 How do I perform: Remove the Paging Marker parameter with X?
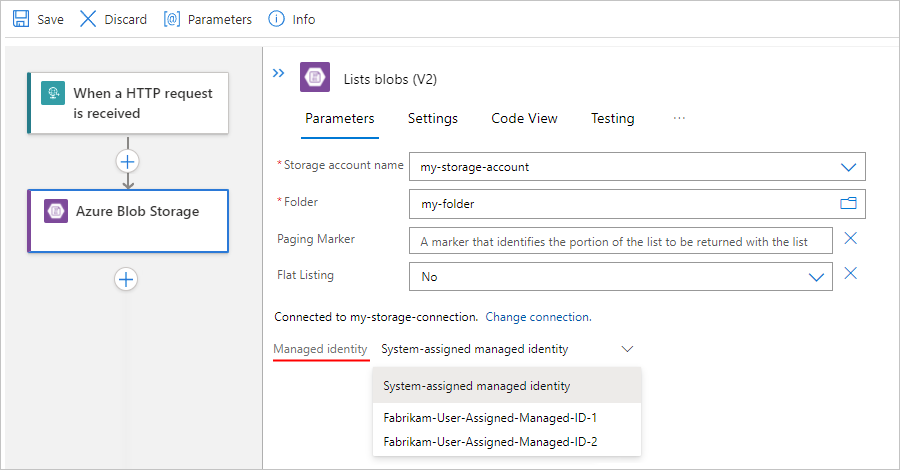point(851,238)
